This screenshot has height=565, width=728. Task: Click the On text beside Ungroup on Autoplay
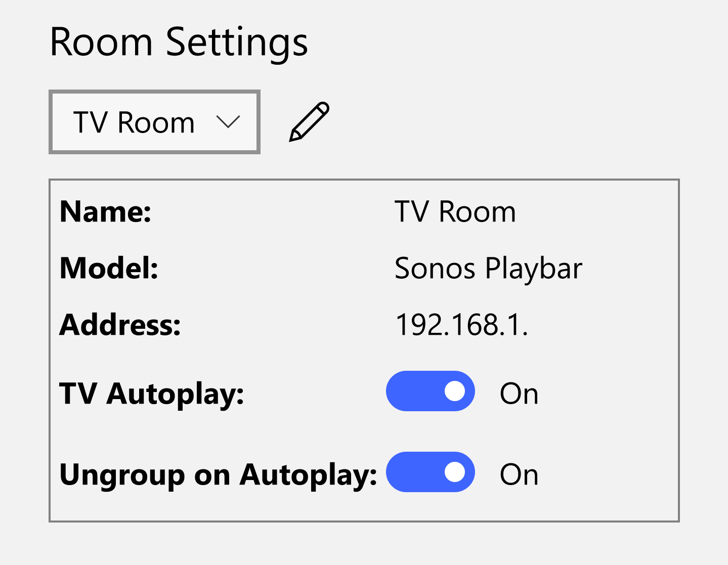click(519, 474)
